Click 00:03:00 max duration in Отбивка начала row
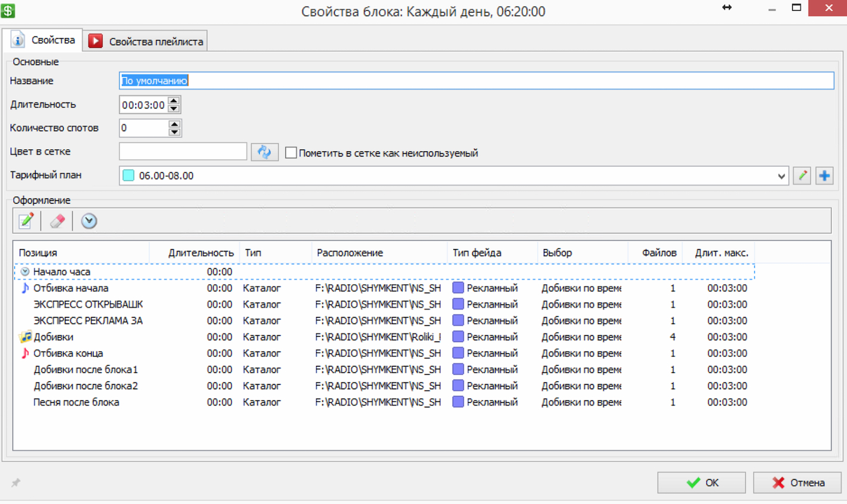The image size is (847, 504). click(727, 288)
